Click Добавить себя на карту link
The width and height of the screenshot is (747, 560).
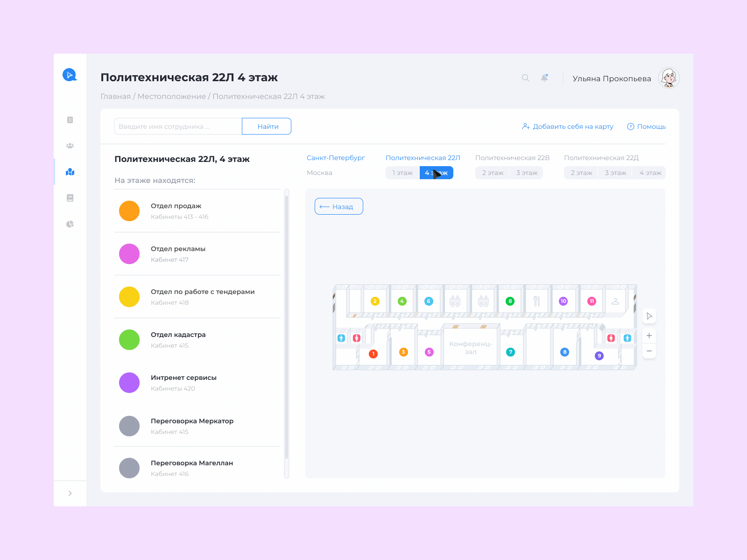pos(568,126)
